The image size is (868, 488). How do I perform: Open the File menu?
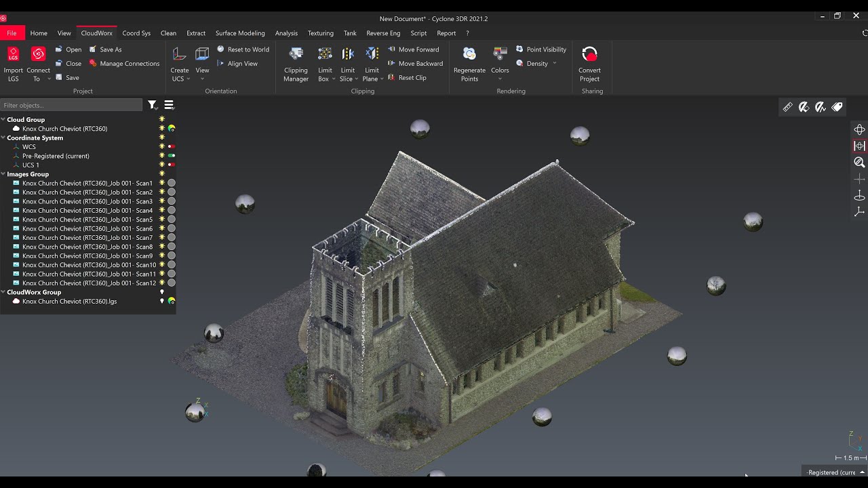(12, 33)
